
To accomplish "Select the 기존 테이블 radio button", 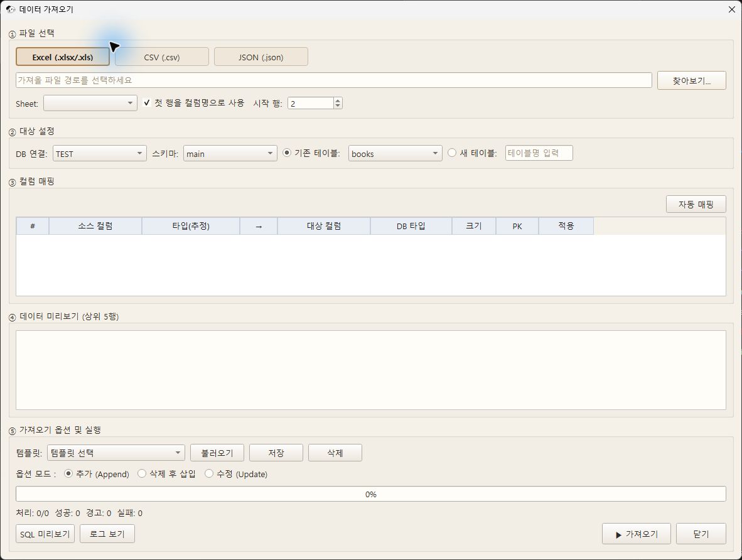I will click(287, 153).
